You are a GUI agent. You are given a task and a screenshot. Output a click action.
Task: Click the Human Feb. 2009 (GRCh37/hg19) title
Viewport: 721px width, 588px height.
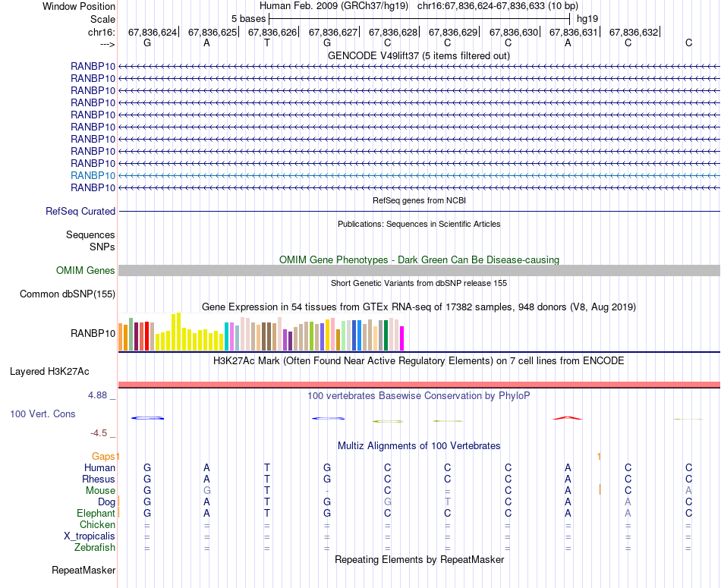pyautogui.click(x=334, y=6)
